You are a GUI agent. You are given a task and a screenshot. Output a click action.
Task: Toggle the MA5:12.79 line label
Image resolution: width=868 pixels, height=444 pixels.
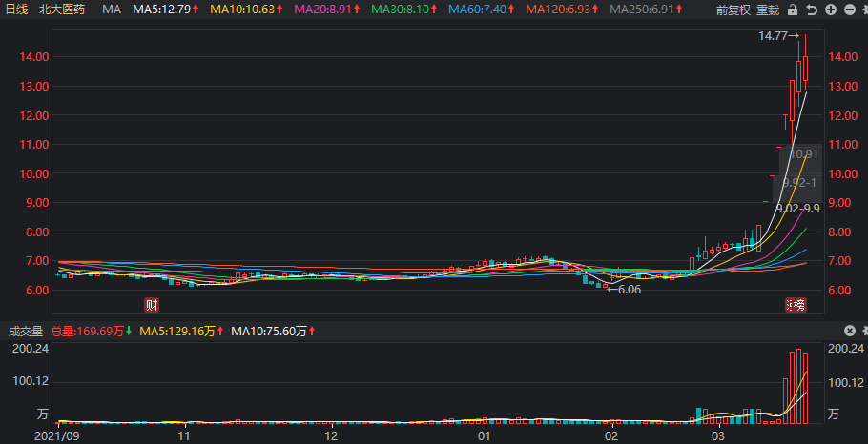coord(166,10)
